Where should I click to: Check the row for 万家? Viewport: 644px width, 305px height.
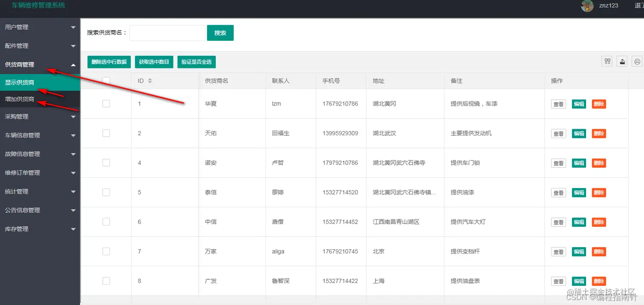pyautogui.click(x=106, y=251)
